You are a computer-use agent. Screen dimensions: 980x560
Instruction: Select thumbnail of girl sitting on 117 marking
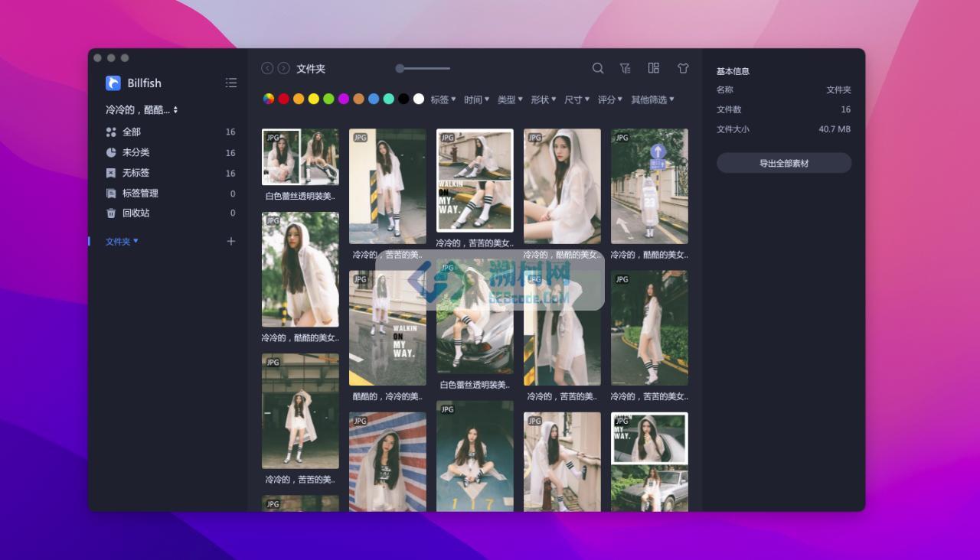coord(475,456)
